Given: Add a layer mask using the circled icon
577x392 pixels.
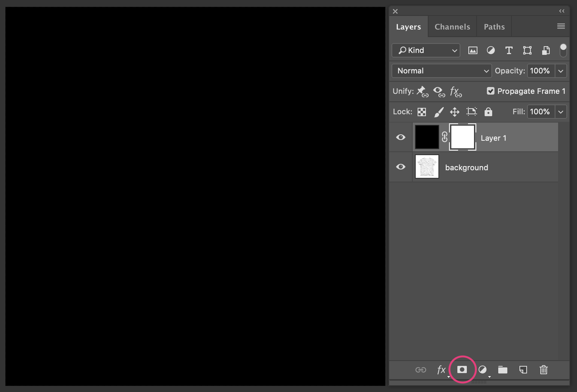Looking at the screenshot, I should 462,370.
